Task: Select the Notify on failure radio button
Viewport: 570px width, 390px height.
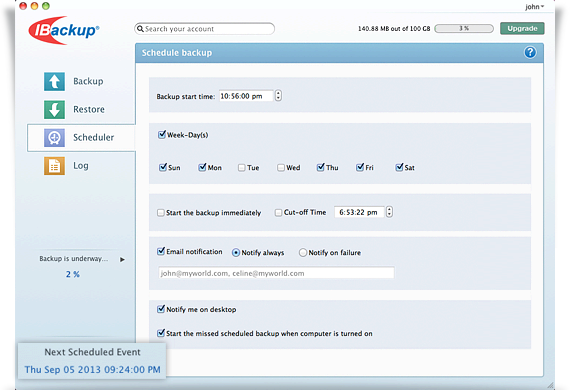Action: click(302, 253)
